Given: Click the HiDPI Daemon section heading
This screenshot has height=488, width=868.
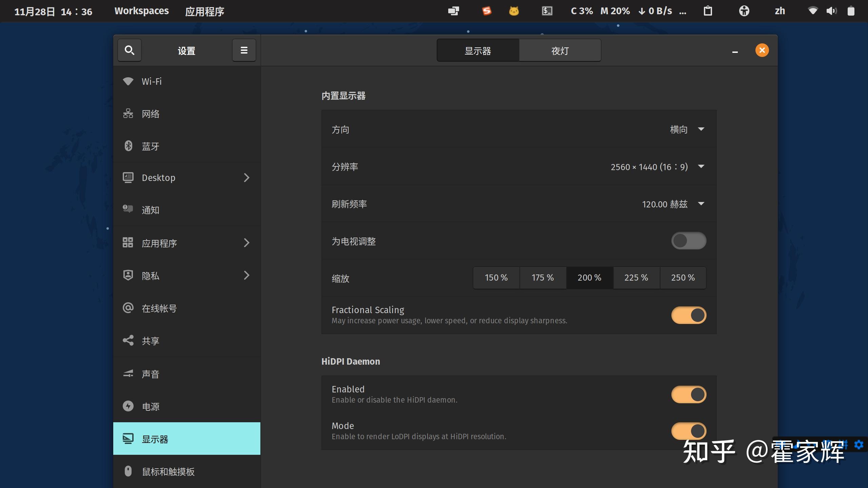Looking at the screenshot, I should pyautogui.click(x=351, y=361).
